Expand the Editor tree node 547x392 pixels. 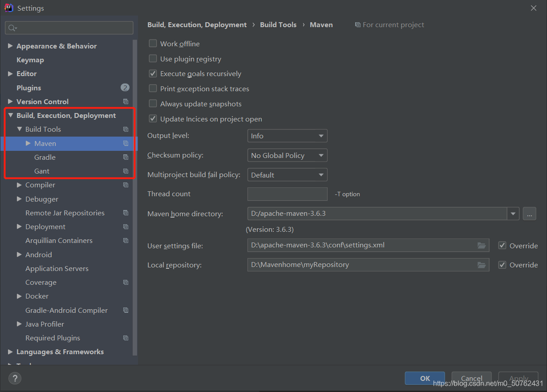pyautogui.click(x=10, y=73)
